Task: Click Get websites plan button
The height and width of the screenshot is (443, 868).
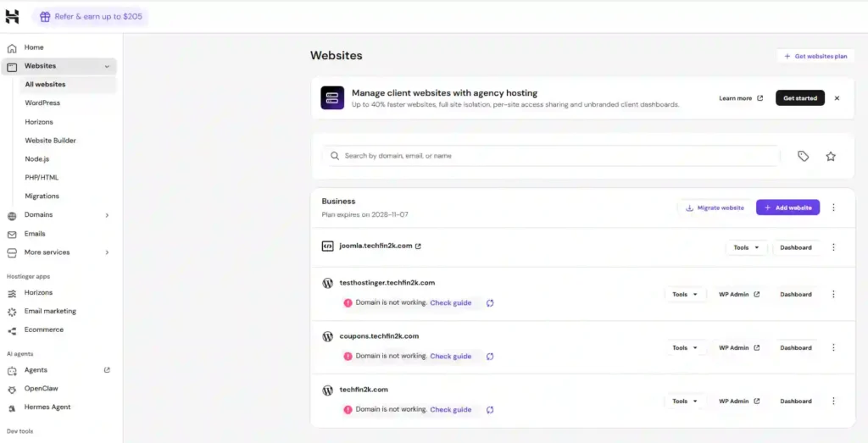Action: tap(815, 57)
